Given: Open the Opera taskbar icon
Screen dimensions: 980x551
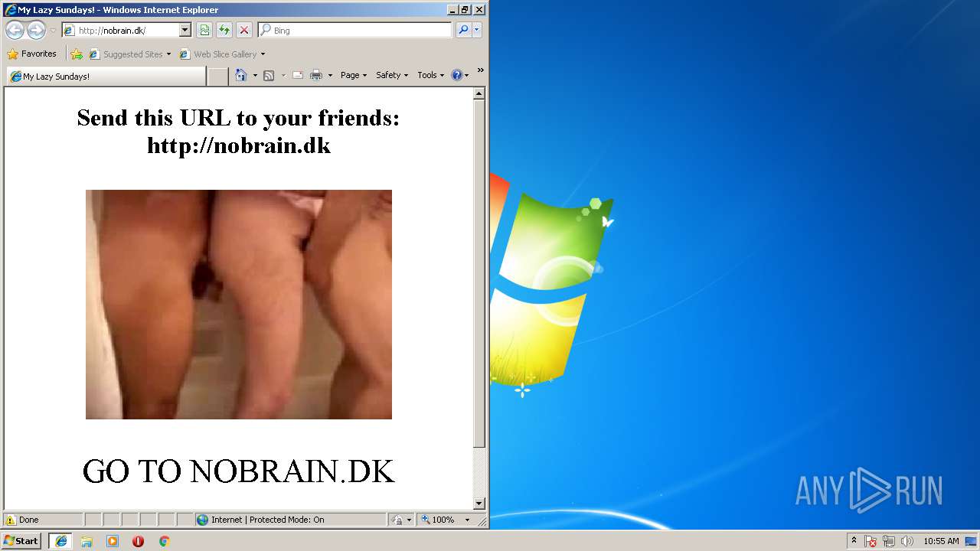Looking at the screenshot, I should click(x=138, y=541).
